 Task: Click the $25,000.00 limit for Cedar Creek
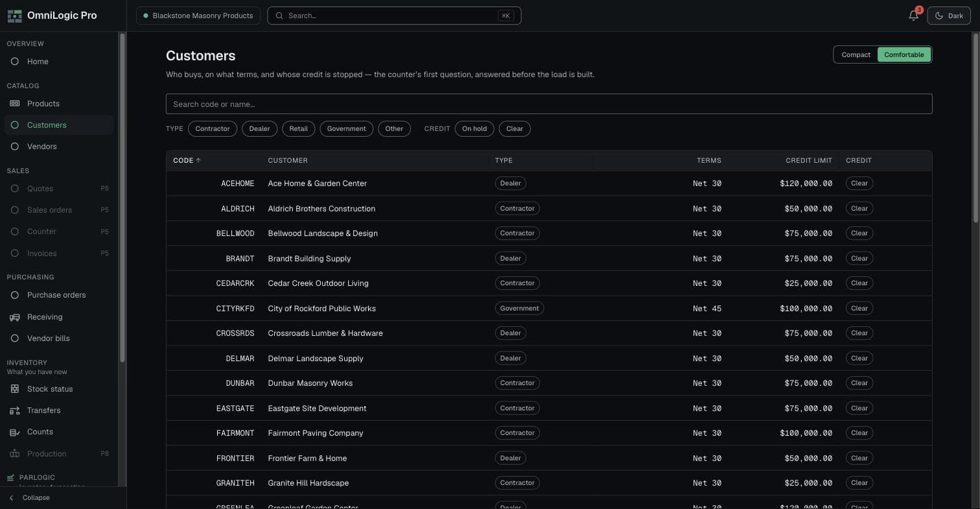point(809,283)
